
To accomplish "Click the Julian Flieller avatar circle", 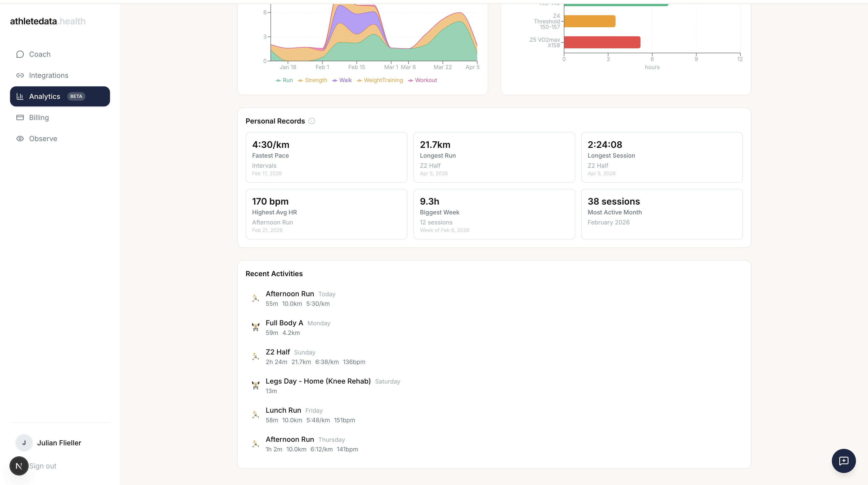I will 24,443.
